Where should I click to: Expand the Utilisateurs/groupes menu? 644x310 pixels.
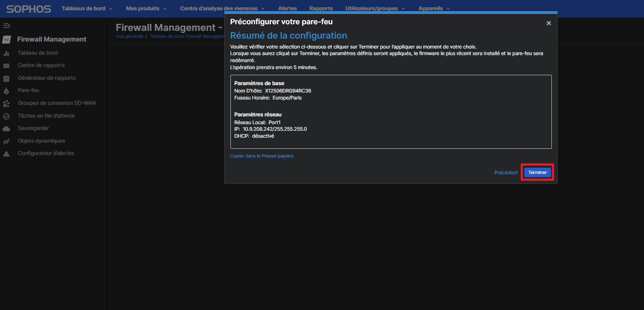375,8
